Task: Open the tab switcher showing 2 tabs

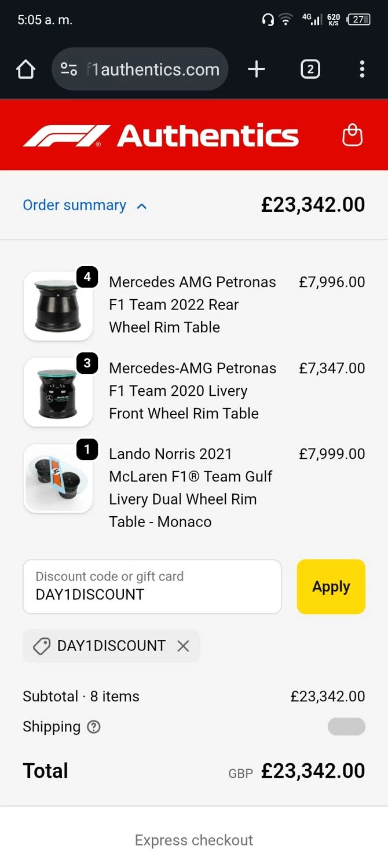Action: [310, 69]
